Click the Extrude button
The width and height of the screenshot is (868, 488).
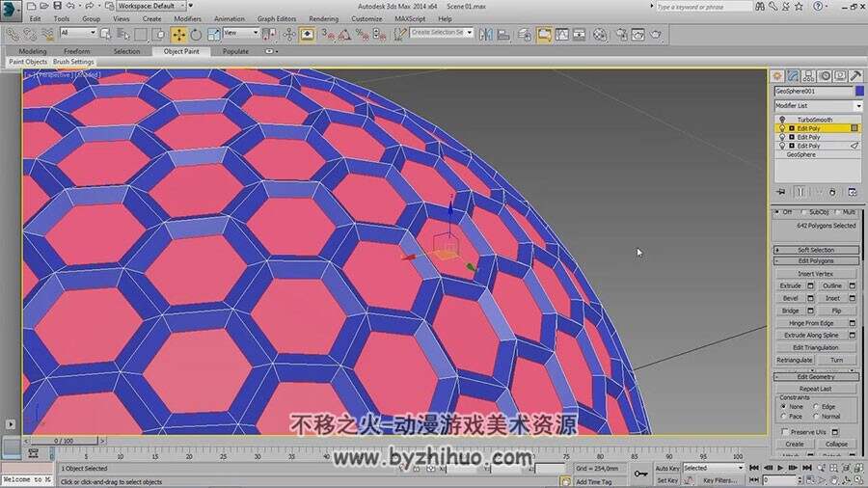tap(791, 286)
